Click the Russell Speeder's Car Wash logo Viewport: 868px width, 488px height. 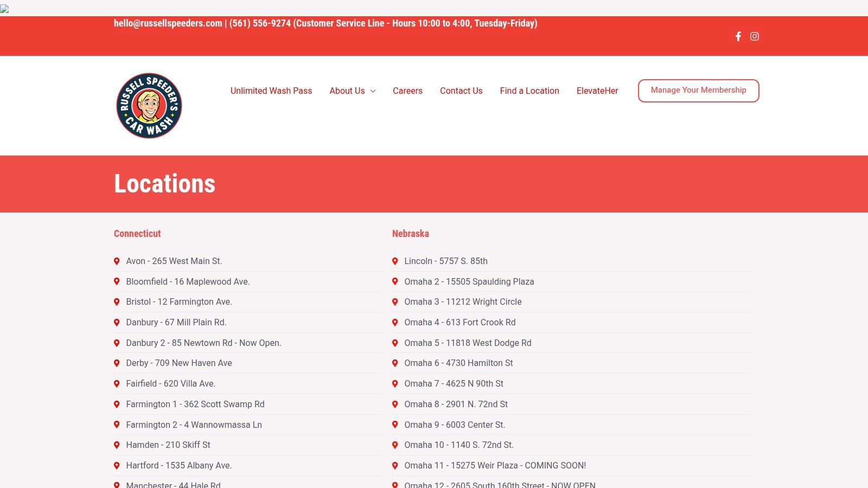(x=149, y=106)
